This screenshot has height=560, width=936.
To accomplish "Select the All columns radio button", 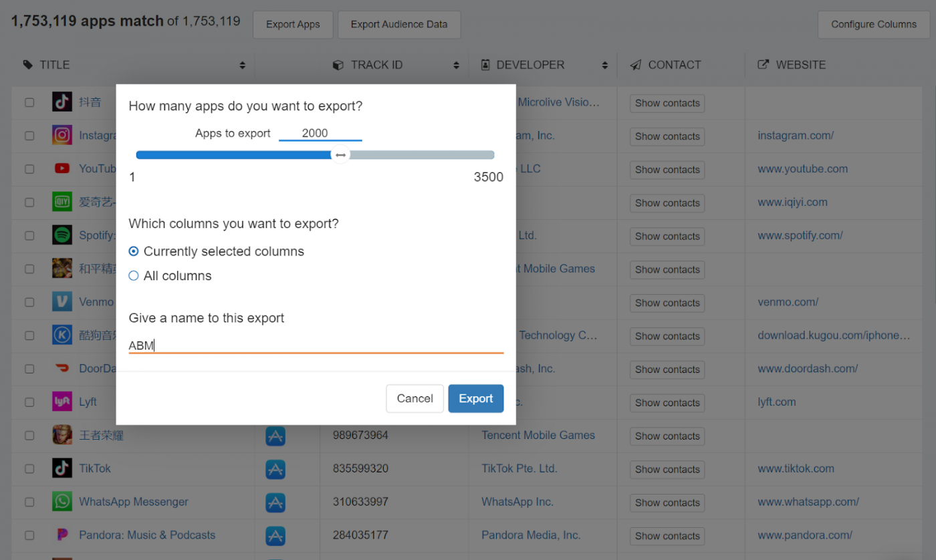I will [133, 275].
